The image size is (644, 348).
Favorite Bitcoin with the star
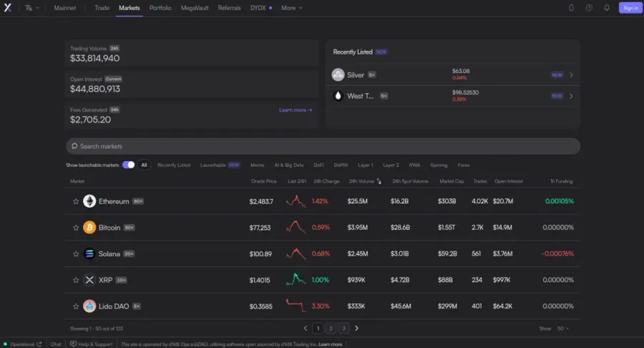[x=76, y=228]
